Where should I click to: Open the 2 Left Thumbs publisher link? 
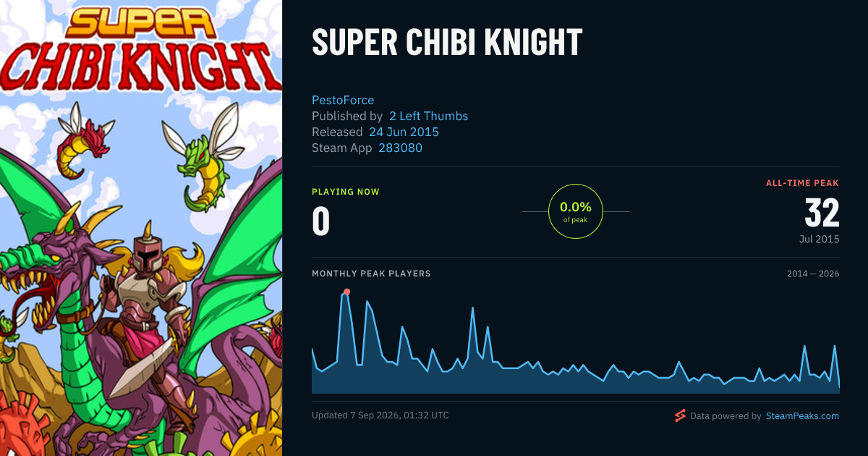pos(429,116)
